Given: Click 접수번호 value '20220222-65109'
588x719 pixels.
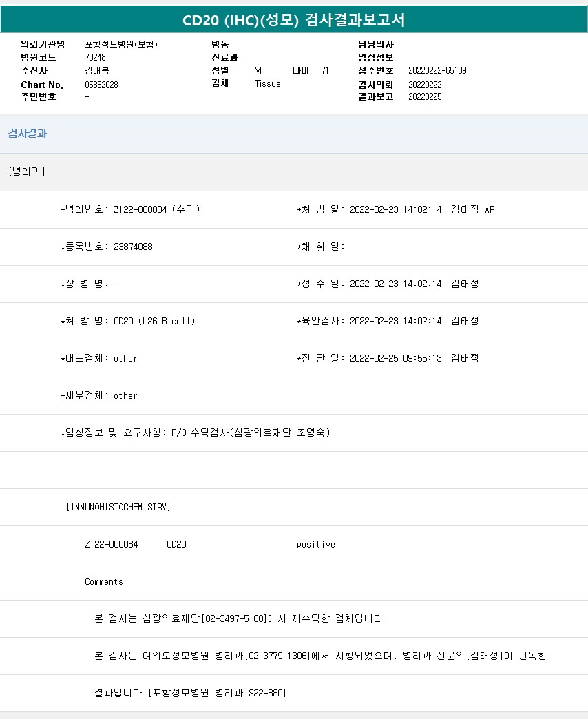Looking at the screenshot, I should [x=437, y=71].
